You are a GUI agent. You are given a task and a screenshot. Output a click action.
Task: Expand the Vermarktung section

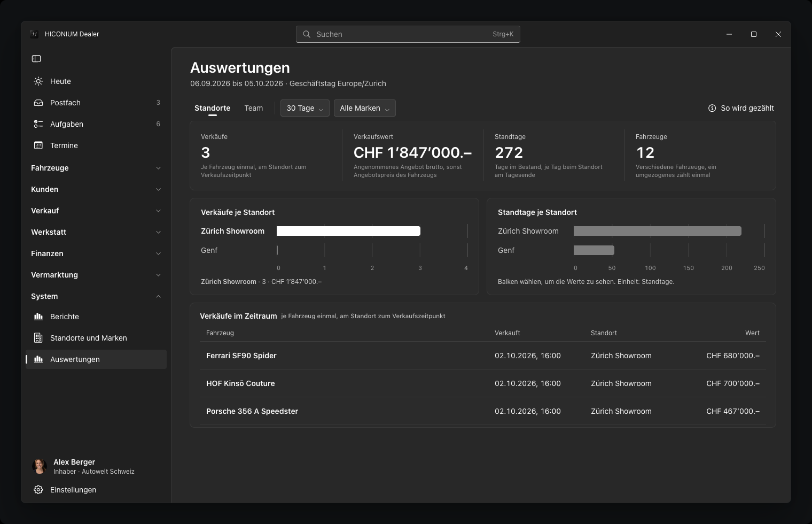(x=96, y=275)
